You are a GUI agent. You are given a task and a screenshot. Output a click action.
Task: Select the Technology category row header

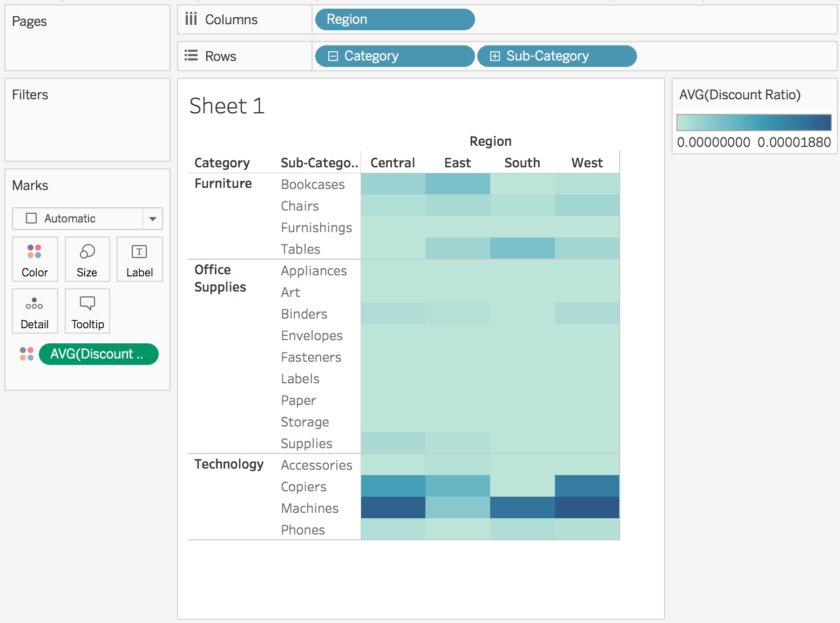tap(229, 464)
